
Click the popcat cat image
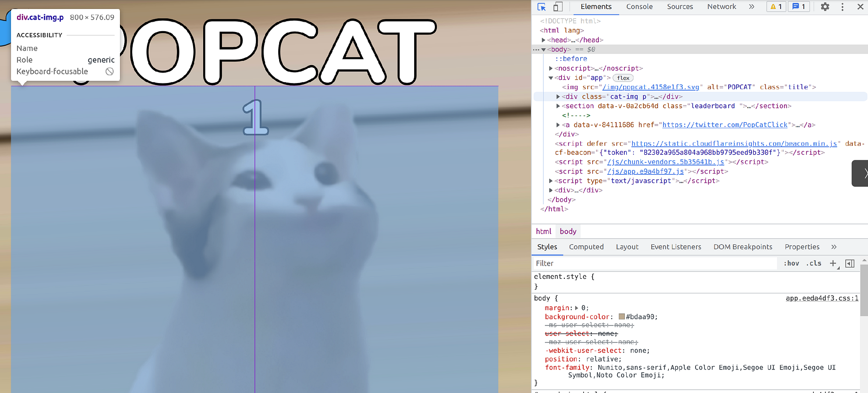(255, 239)
